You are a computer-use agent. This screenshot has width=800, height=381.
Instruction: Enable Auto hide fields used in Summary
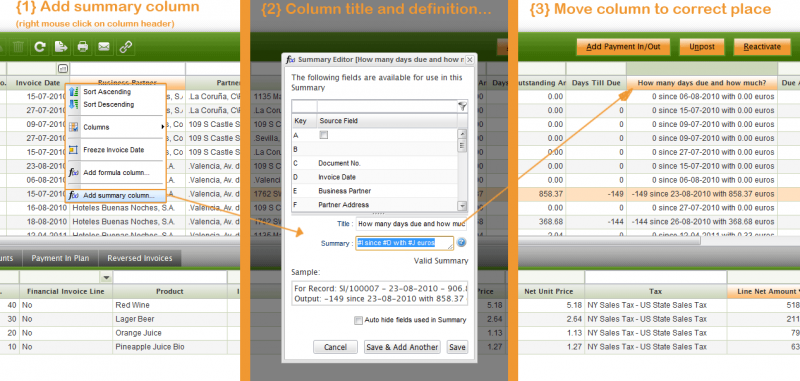[359, 320]
